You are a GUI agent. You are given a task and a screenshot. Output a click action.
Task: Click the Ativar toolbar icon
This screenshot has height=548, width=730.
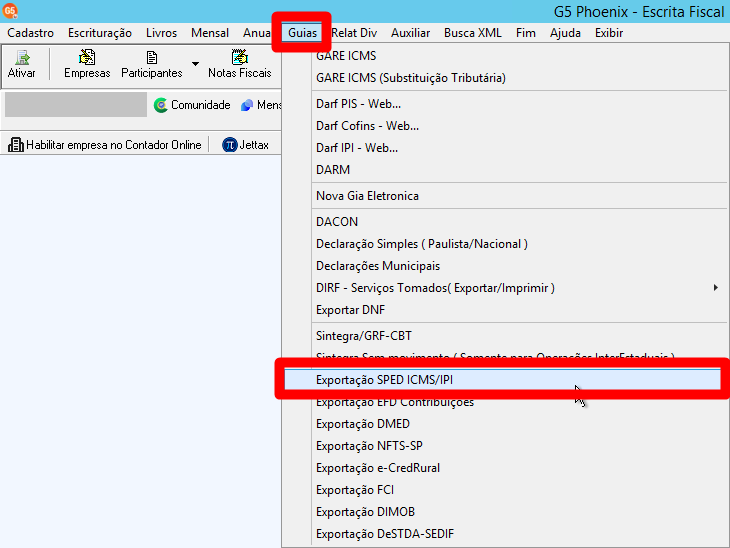click(21, 64)
